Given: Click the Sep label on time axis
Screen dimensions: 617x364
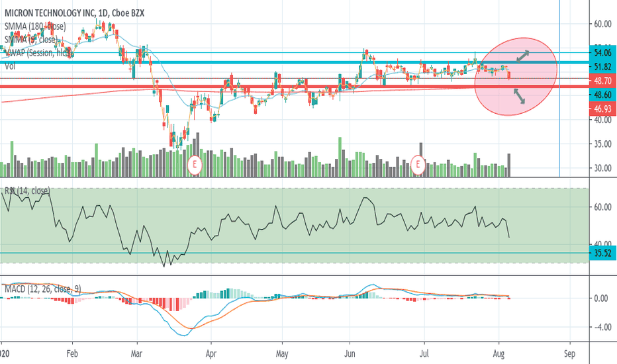Looking at the screenshot, I should tap(569, 354).
